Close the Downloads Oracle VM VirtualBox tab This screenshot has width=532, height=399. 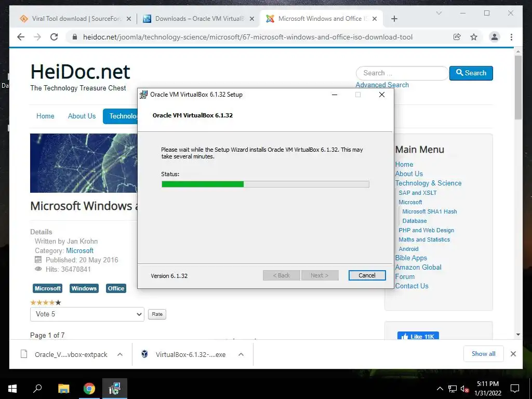252,19
